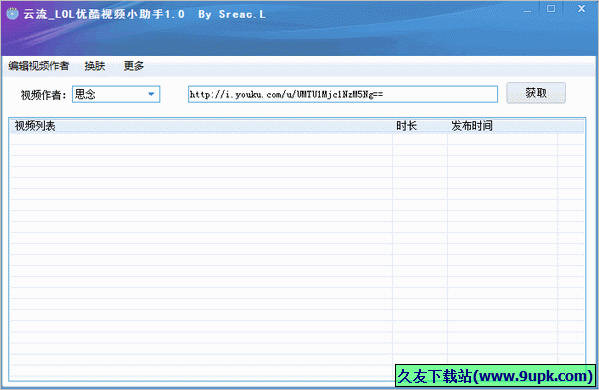Maximize the 云流_LOL优酷视频小助手 window
Screen dimensions: 599x390
pyautogui.click(x=551, y=8)
